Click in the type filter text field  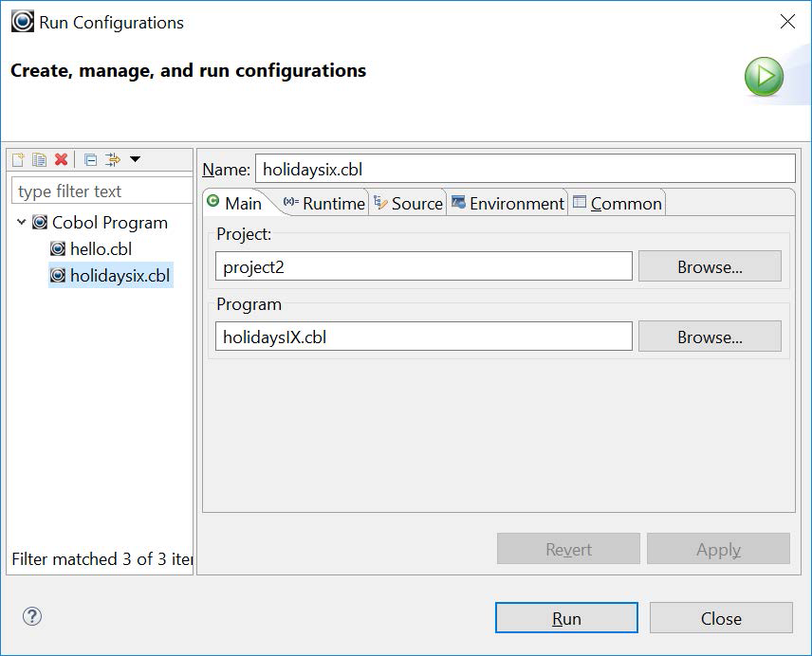pyautogui.click(x=102, y=191)
